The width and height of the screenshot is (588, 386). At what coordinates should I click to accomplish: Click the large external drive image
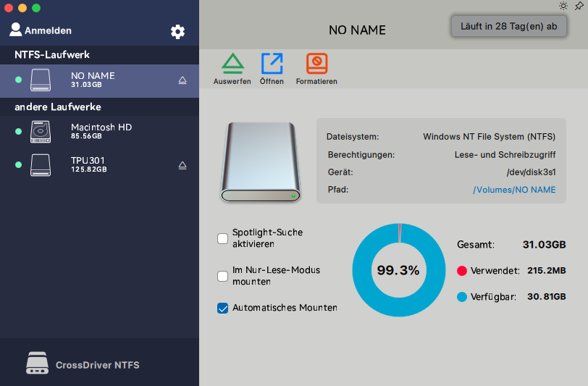261,162
